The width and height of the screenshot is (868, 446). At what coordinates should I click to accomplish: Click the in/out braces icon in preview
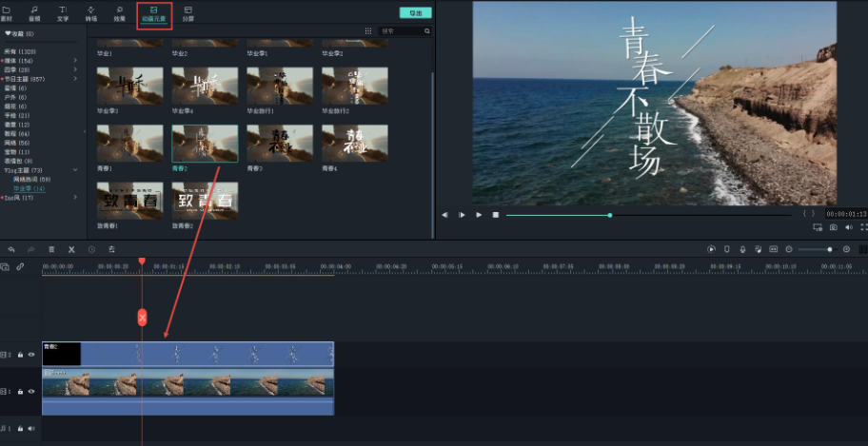809,214
